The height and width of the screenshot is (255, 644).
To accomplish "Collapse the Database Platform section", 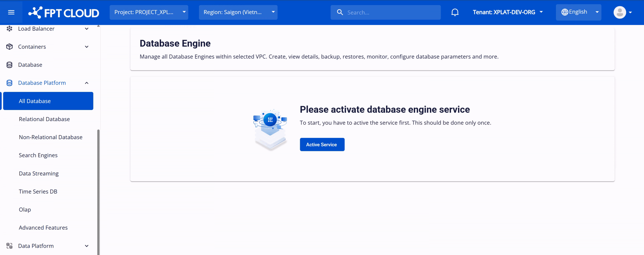I will tap(87, 83).
